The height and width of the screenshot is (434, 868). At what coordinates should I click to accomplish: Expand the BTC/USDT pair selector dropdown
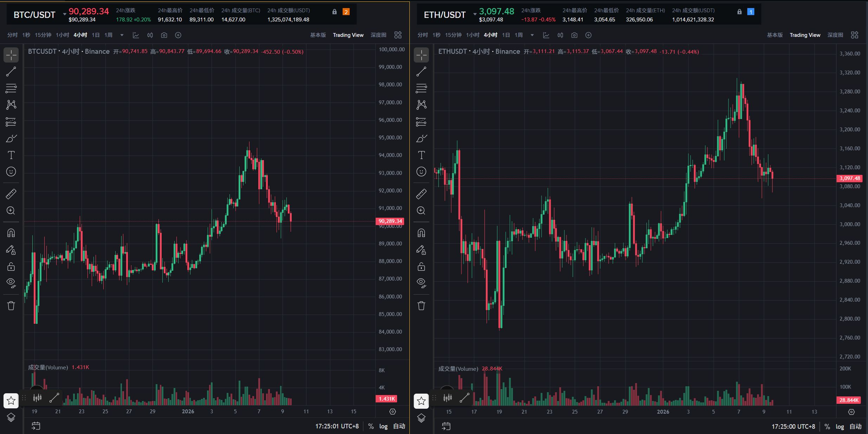tap(65, 14)
